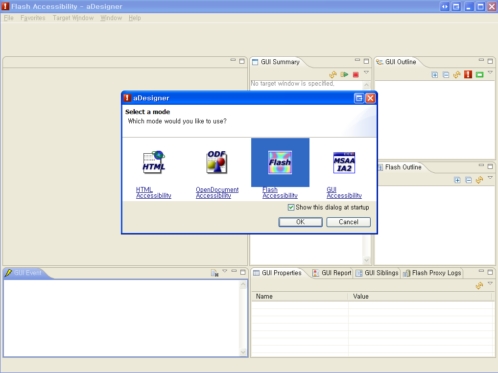Open Flash Outline view menu arrow
The height and width of the screenshot is (373, 498).
490,178
